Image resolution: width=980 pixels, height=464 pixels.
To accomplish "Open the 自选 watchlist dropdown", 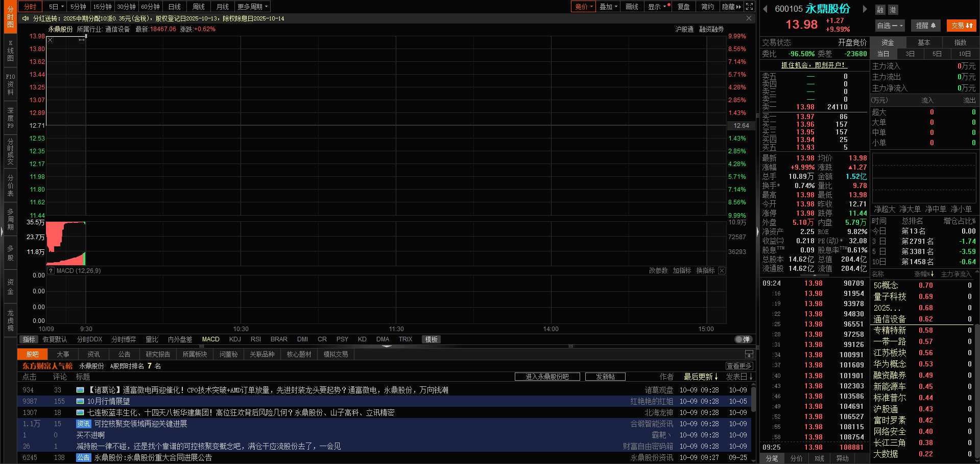I will click(890, 26).
